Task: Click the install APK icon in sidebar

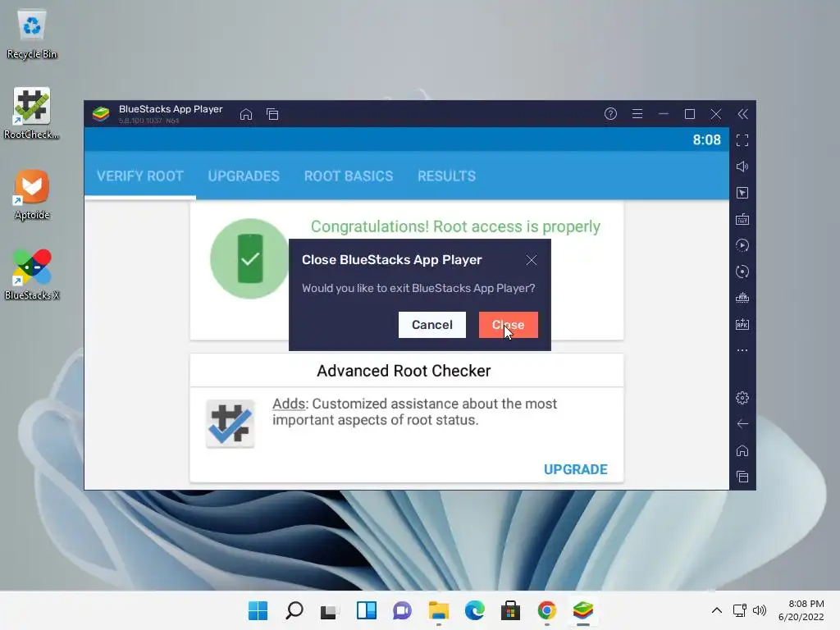Action: (742, 324)
